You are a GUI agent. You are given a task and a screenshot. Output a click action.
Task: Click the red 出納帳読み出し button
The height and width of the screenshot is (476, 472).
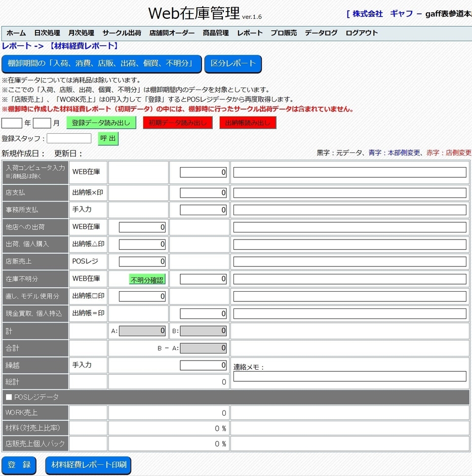[x=248, y=123]
